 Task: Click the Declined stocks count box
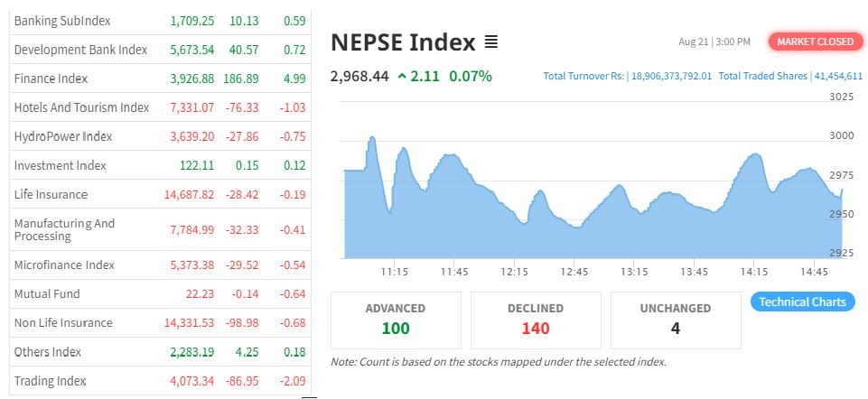tap(536, 320)
